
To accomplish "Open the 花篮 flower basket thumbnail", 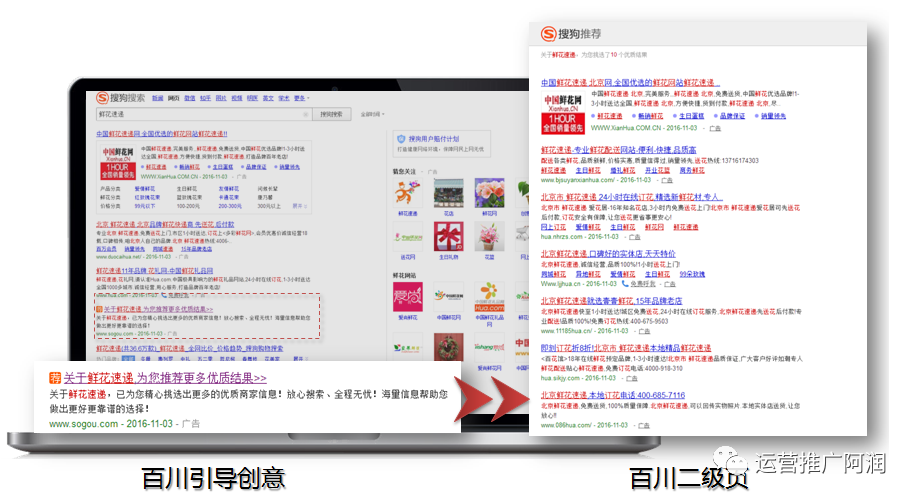I will [x=490, y=237].
